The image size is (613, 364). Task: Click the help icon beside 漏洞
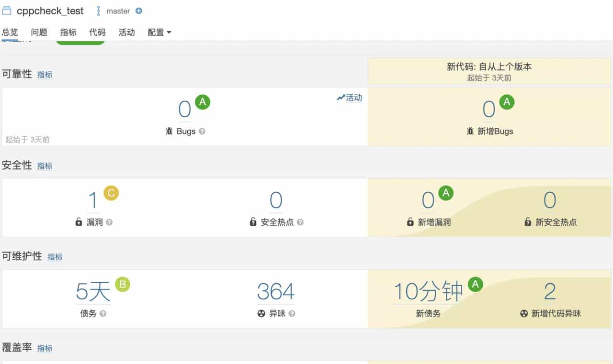coord(109,222)
